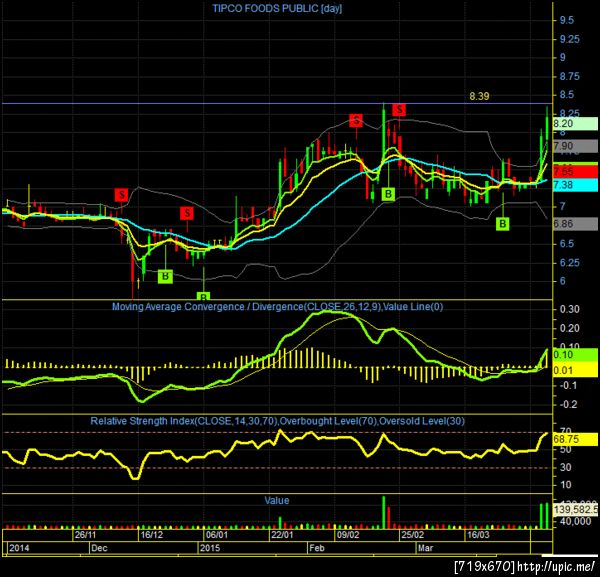Viewport: 600px width, 577px height.
Task: Select the cyan 7.38 moving average tag
Action: pos(575,185)
